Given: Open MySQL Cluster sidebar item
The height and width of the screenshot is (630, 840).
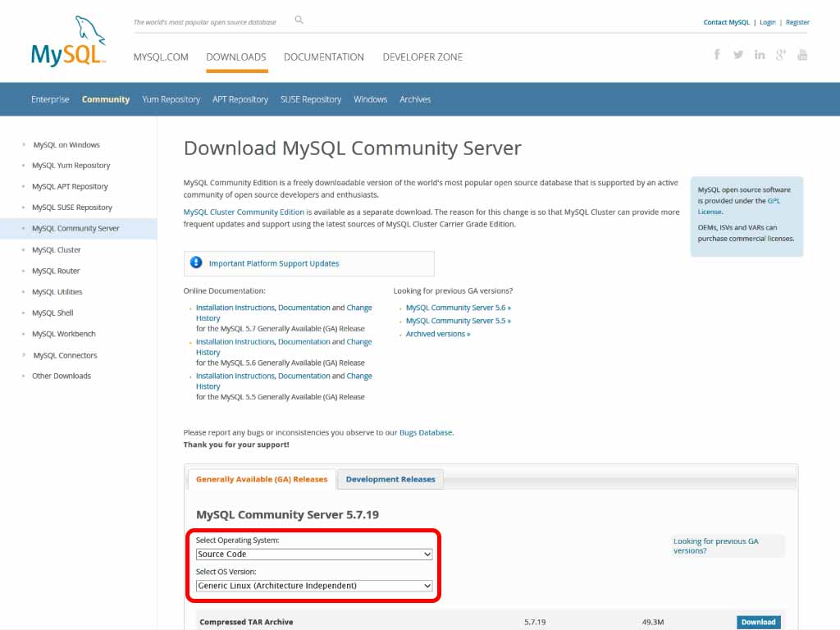Looking at the screenshot, I should pyautogui.click(x=57, y=249).
